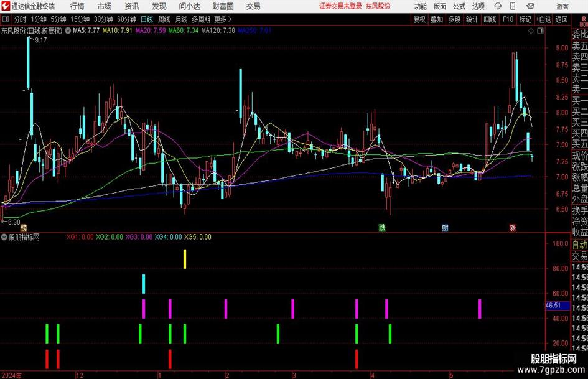The height and width of the screenshot is (379, 588).
Task: Toggle the right info panel icon
Action: point(540,31)
